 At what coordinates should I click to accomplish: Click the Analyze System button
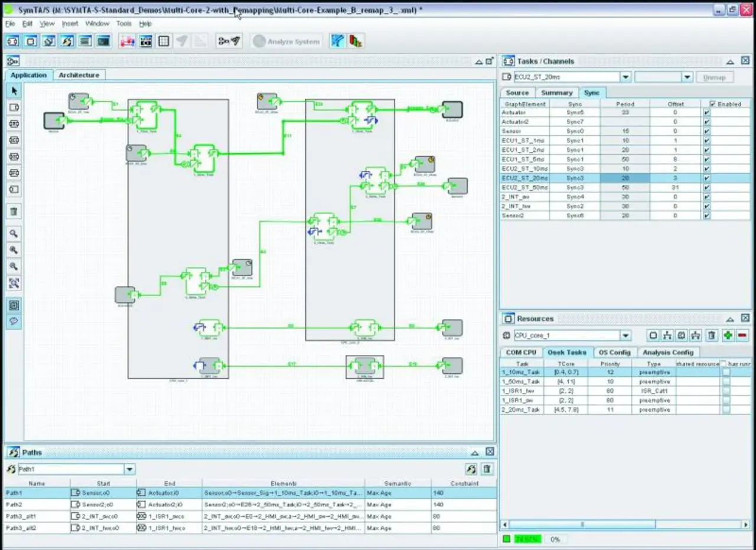[x=286, y=41]
